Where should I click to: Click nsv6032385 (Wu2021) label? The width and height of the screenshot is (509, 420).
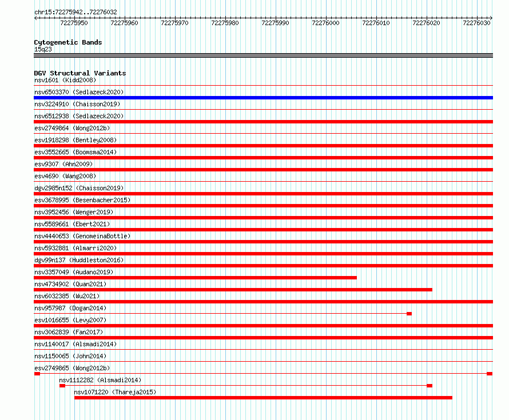tap(67, 296)
